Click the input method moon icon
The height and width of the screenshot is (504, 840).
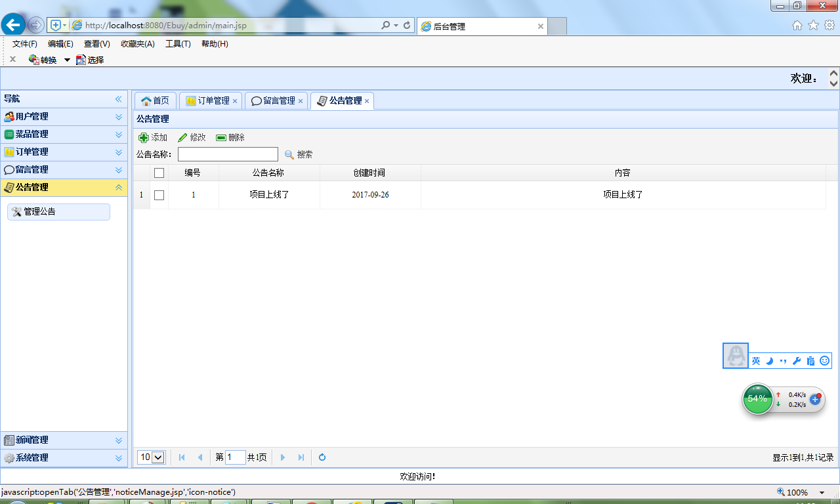point(770,361)
